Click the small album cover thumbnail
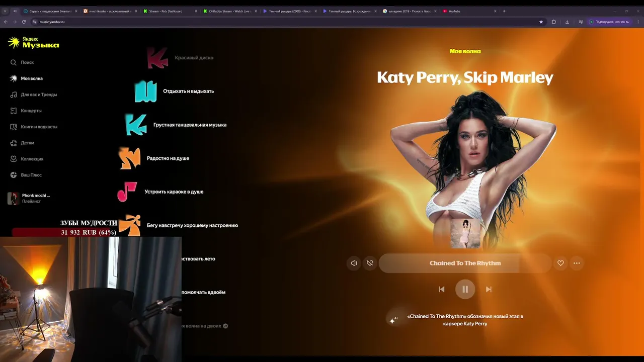Image resolution: width=644 pixels, height=362 pixels. pos(465,233)
